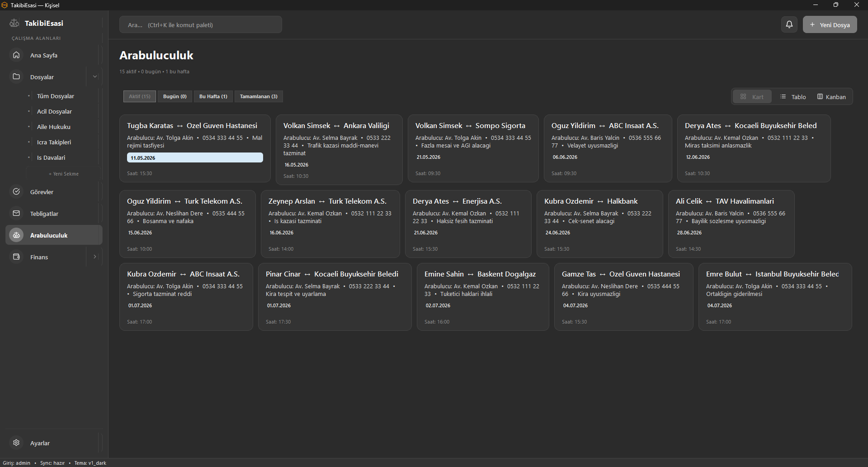Click the TakibiEsasi scales logo icon
Image resolution: width=868 pixels, height=467 pixels.
(14, 23)
